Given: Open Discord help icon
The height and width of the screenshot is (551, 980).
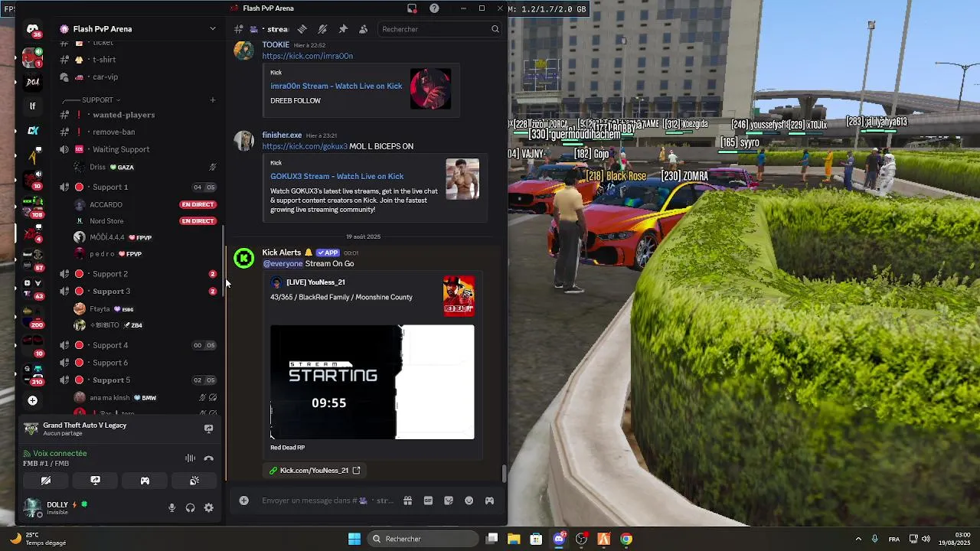Looking at the screenshot, I should (434, 8).
